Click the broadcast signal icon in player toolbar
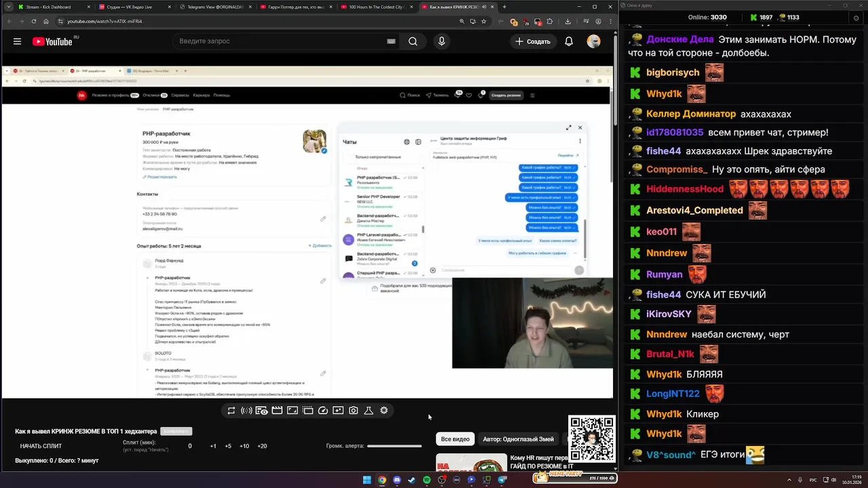 (x=246, y=410)
